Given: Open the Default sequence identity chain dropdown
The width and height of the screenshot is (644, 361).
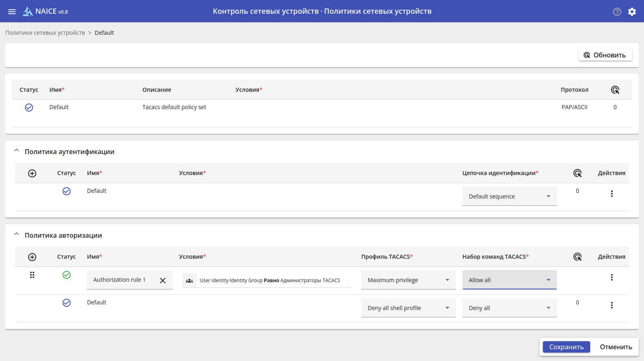Looking at the screenshot, I should click(x=509, y=196).
